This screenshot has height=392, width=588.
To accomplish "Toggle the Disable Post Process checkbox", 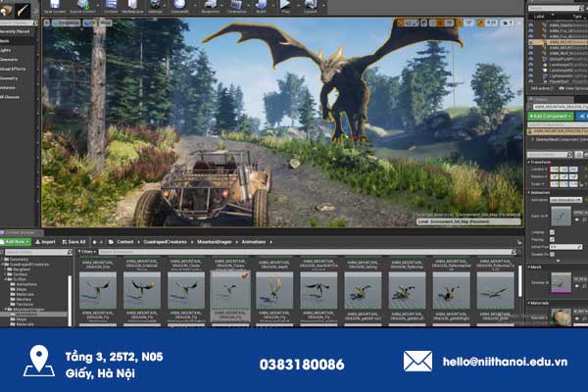I will click(x=552, y=255).
